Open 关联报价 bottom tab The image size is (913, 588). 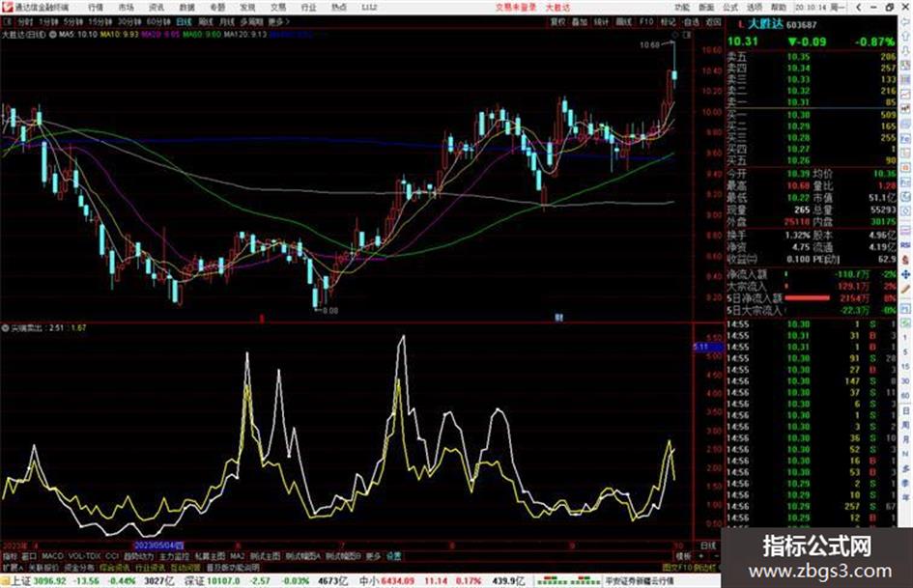pyautogui.click(x=43, y=567)
